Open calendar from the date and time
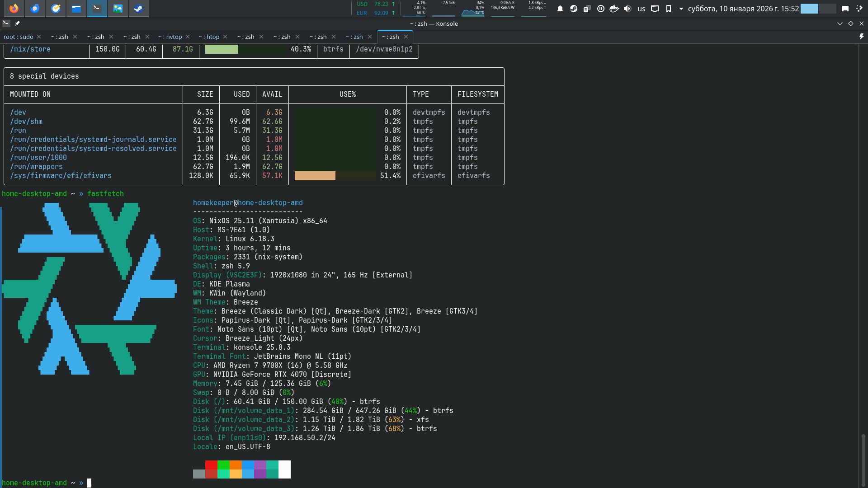The image size is (868, 488). coord(743,9)
